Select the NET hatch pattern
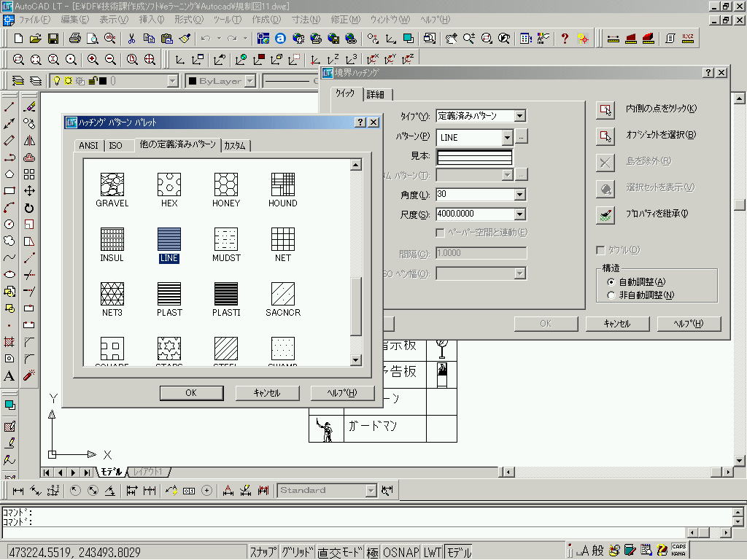Screen dimensions: 747x560 click(x=283, y=239)
